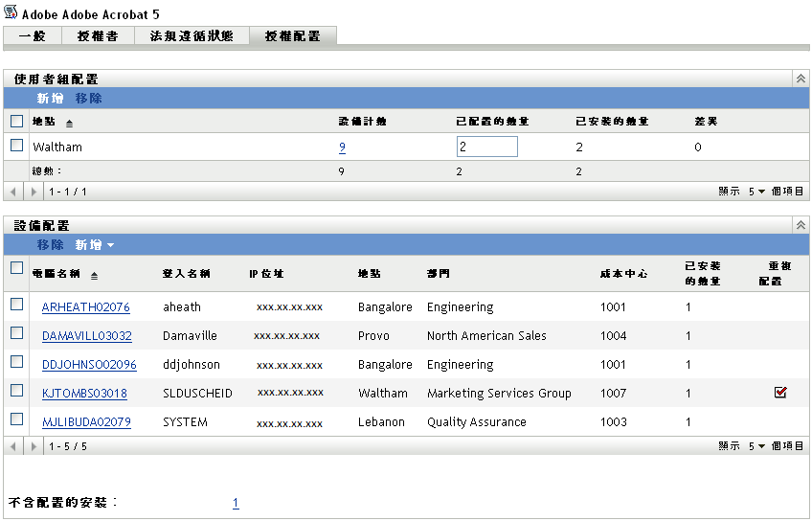812x521 pixels.
Task: Click the Lebanon location cell
Action: coord(381,422)
